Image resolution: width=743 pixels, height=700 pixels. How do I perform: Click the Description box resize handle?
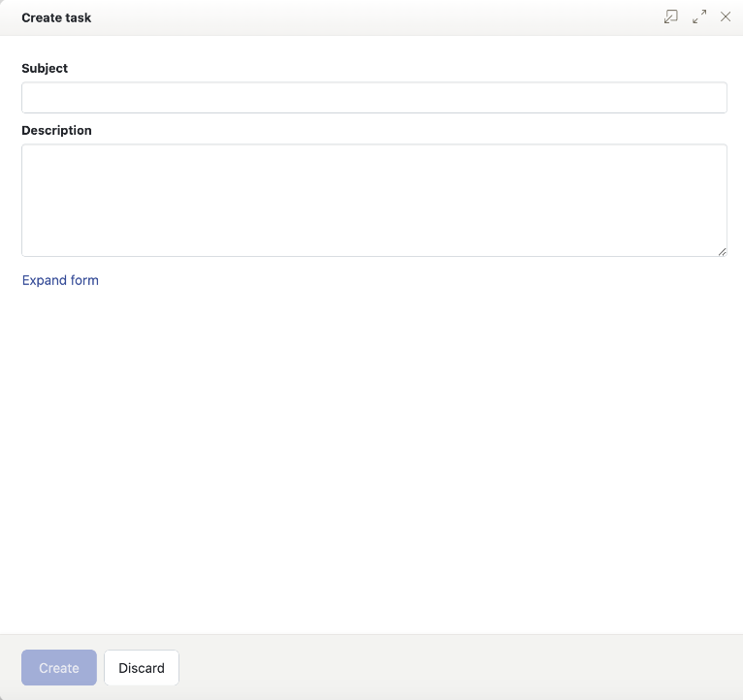point(722,251)
